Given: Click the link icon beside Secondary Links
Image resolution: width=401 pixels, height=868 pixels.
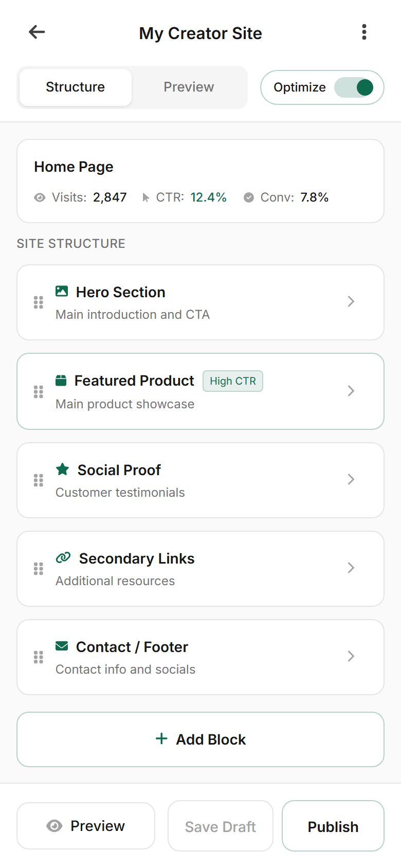Looking at the screenshot, I should point(63,557).
